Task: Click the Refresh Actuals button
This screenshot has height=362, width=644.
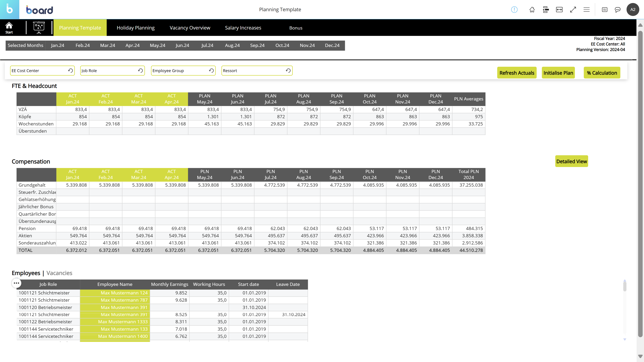Action: [x=517, y=73]
